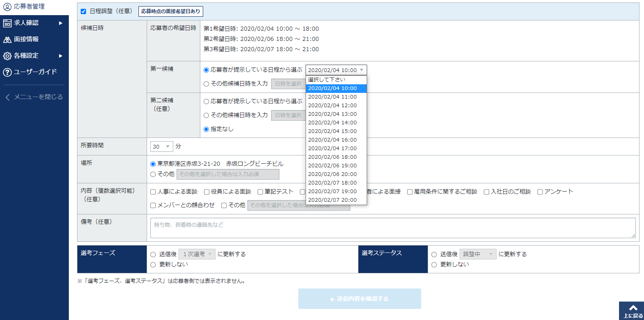Choose the 東京都港区赤坂3-21-20 location radio
644x320 pixels.
(x=153, y=164)
